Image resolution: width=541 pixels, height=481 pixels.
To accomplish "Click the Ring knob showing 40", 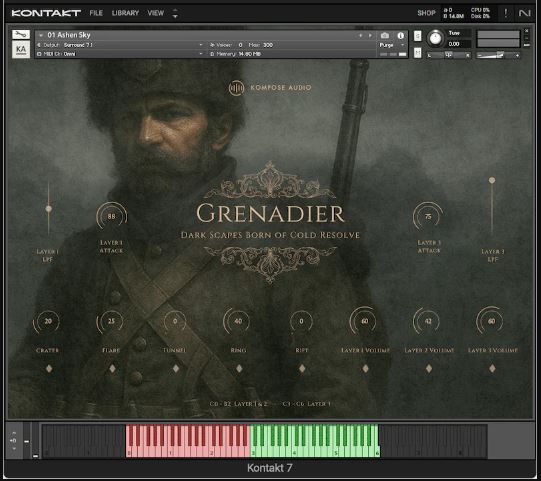I will point(238,321).
